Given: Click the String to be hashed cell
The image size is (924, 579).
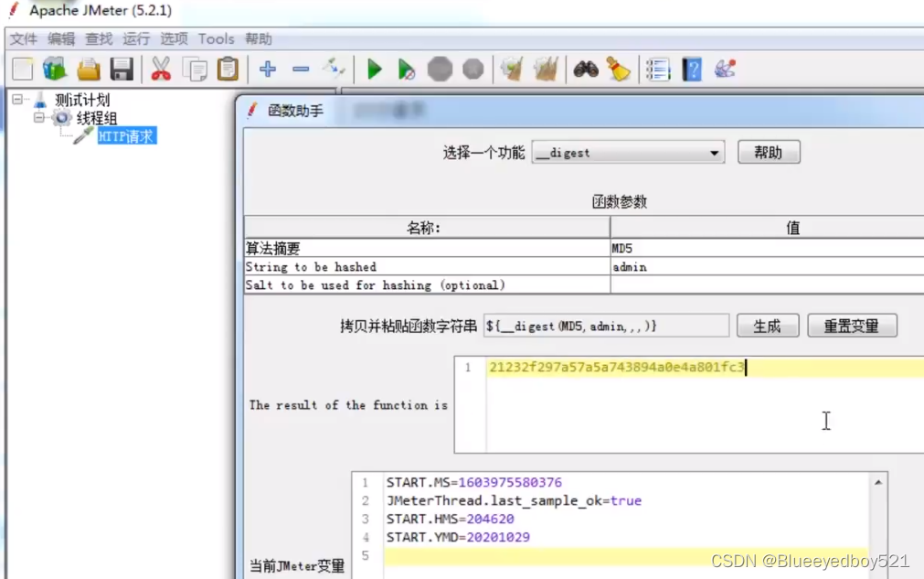Looking at the screenshot, I should tap(427, 267).
